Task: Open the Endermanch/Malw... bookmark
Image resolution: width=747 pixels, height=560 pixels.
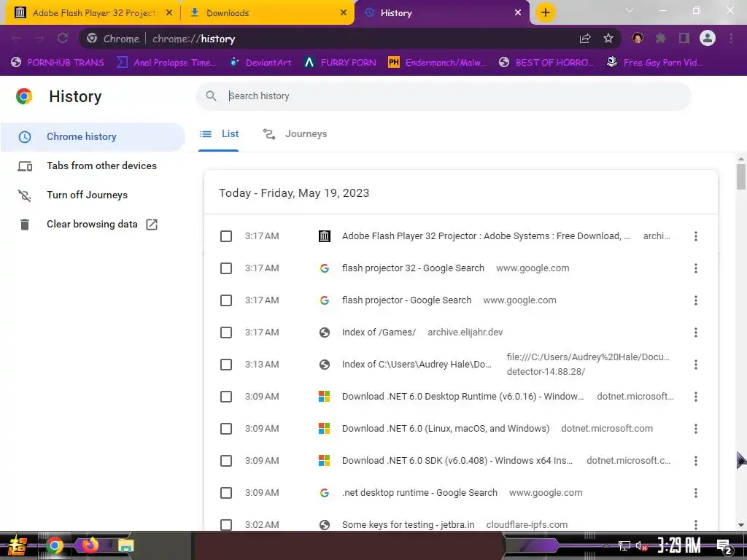Action: pos(438,63)
